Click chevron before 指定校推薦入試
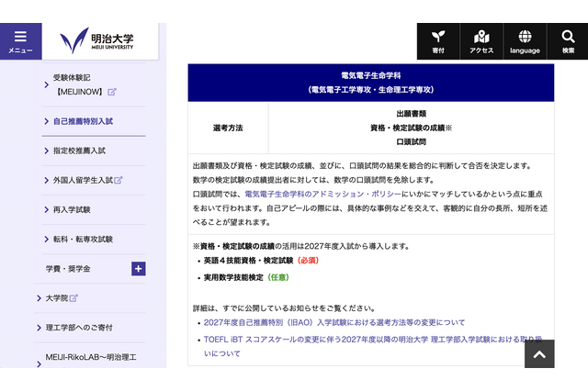 coord(47,151)
